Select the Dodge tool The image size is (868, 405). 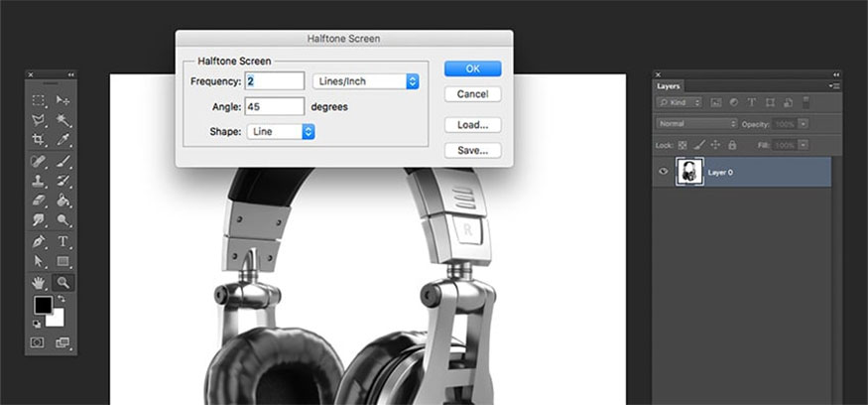click(x=62, y=220)
